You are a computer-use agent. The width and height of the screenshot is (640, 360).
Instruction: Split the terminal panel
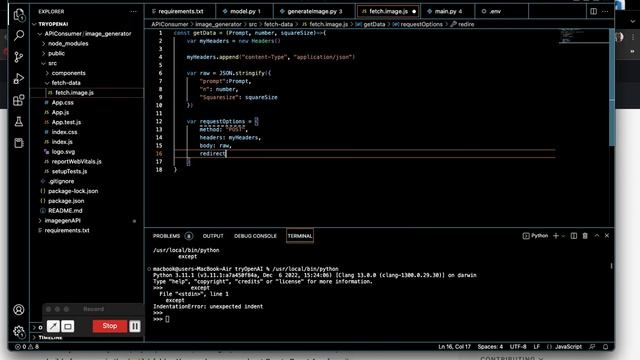tap(574, 236)
